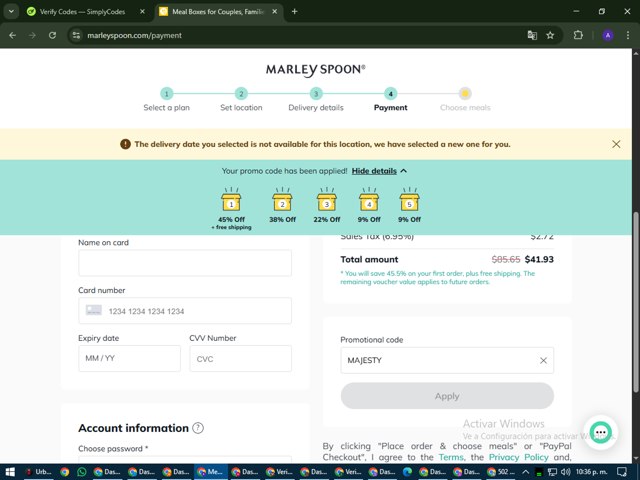Open the volume control in system tray
640x480 pixels.
(565, 472)
